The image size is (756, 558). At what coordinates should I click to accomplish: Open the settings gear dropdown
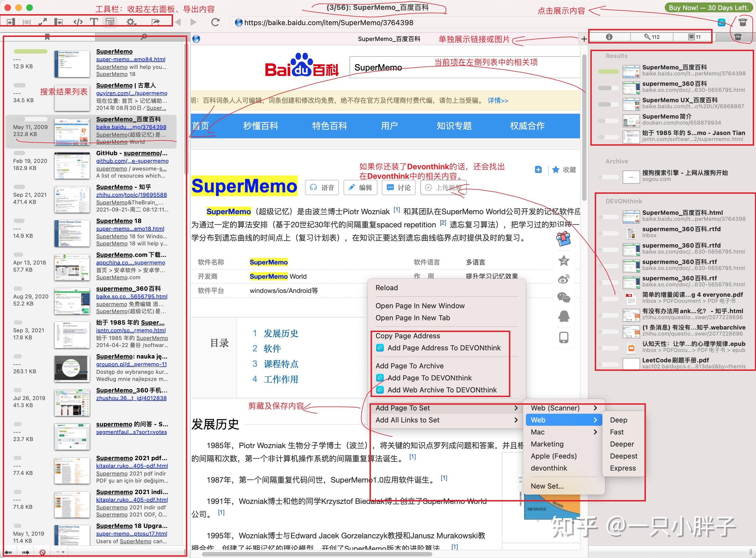[131, 22]
